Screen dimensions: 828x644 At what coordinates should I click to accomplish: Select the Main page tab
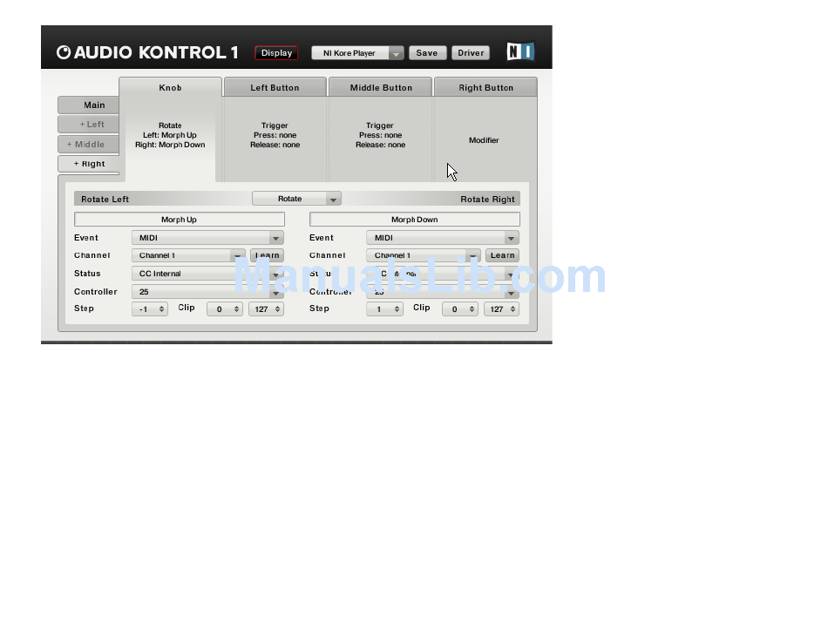[89, 105]
